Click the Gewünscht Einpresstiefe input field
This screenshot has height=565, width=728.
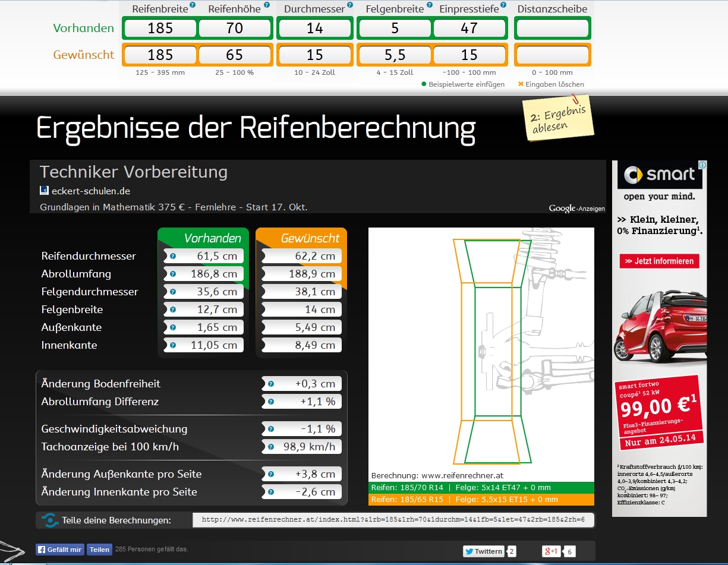(469, 55)
